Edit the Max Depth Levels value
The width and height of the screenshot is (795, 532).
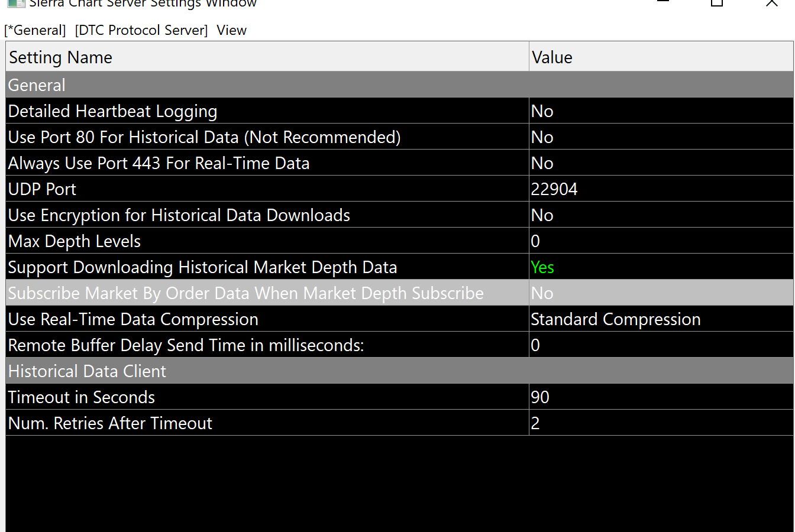click(535, 241)
